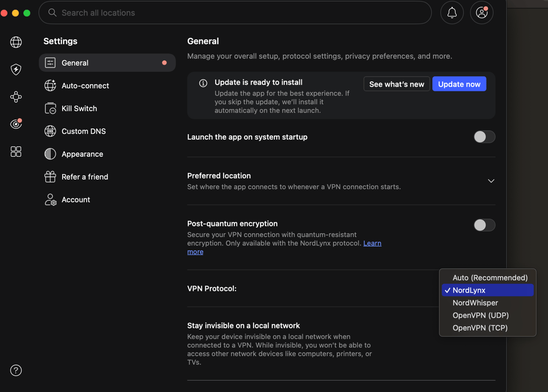Click Stay invisible on a local network heading

pyautogui.click(x=243, y=326)
